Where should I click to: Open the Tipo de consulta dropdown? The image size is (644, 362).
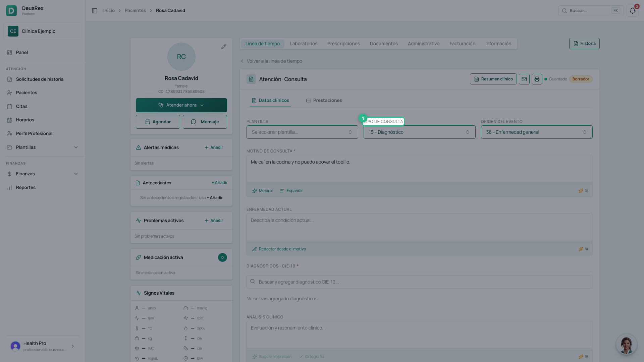tap(419, 132)
